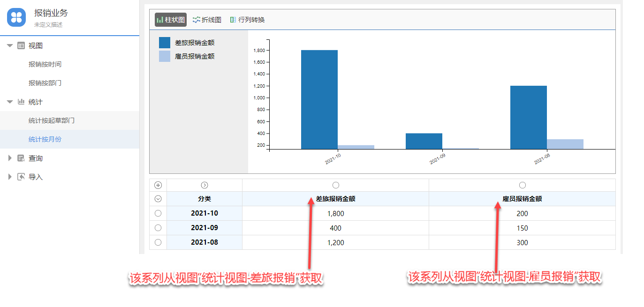Click the circled plus icon in table corner
The height and width of the screenshot is (307, 644).
158,185
